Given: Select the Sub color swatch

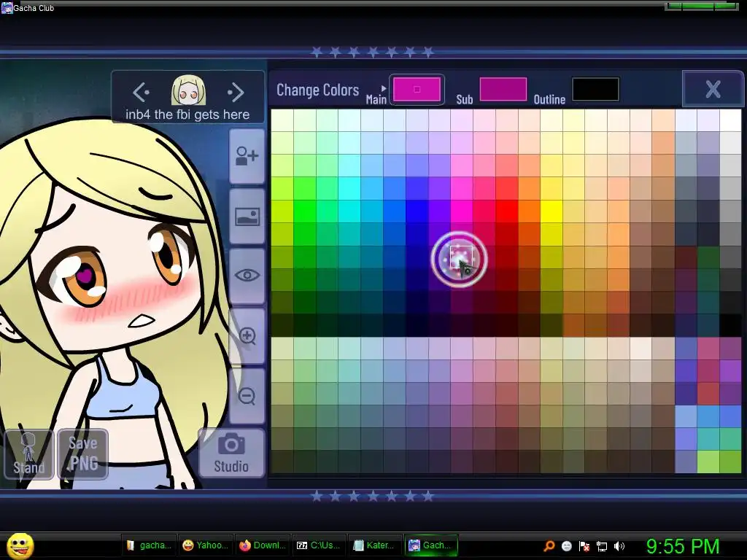Looking at the screenshot, I should pos(503,89).
